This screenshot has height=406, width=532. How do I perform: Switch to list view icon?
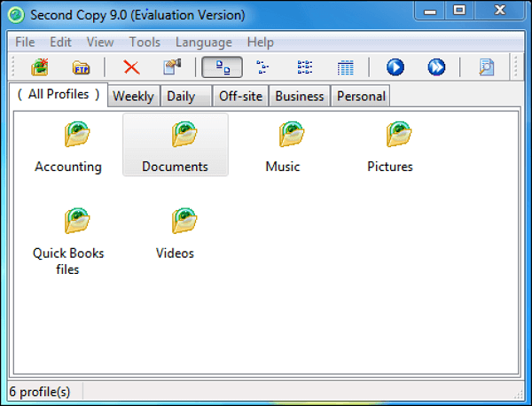point(305,67)
